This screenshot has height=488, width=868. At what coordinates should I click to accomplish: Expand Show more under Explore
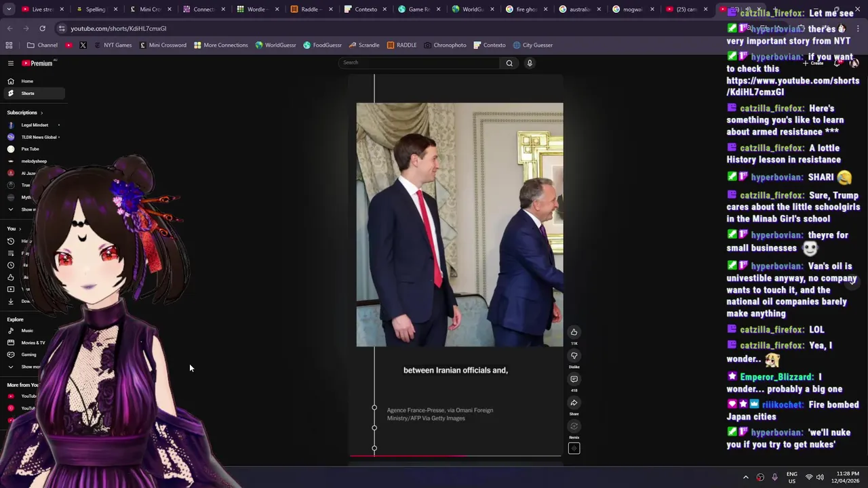click(24, 367)
